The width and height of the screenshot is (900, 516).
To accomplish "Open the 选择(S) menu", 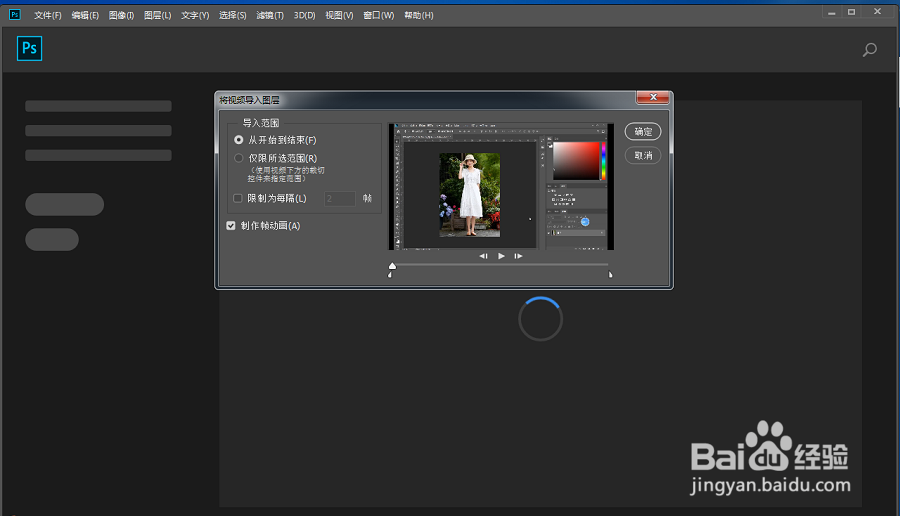I will [232, 15].
